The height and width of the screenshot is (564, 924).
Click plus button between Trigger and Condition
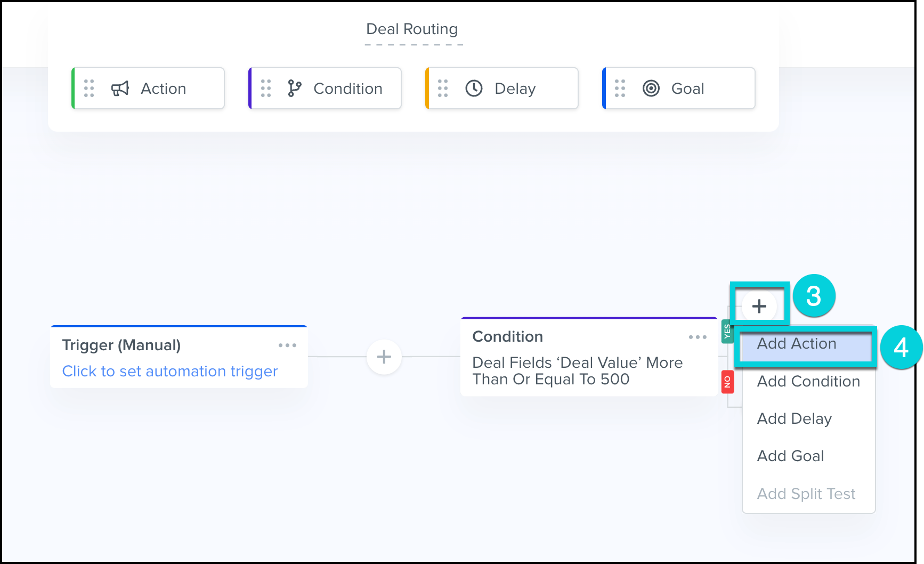pyautogui.click(x=384, y=357)
